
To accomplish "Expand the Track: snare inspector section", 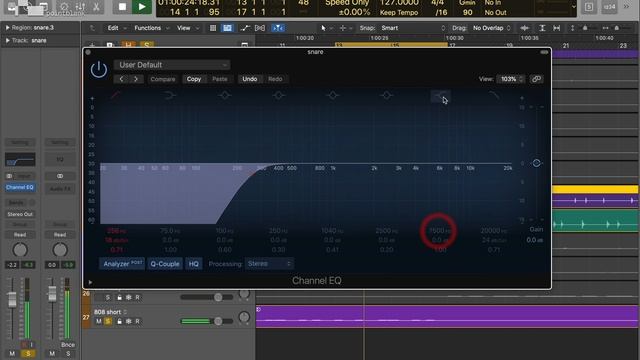I will (7, 40).
